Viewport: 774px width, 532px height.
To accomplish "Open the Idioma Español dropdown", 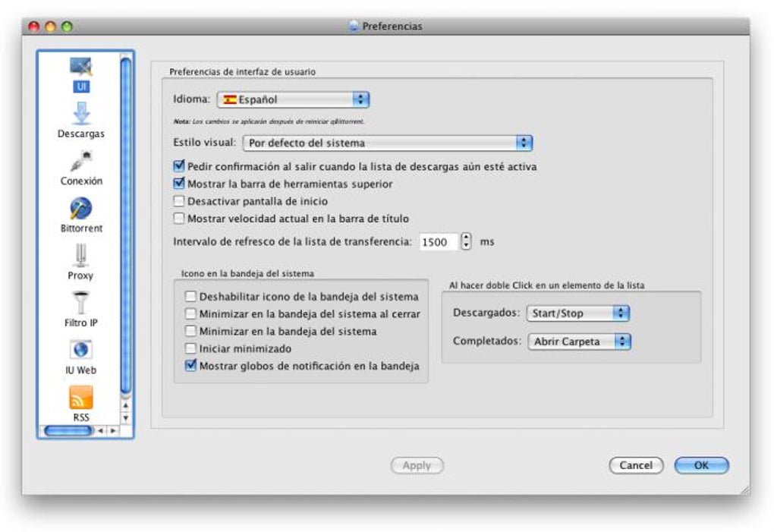I will [293, 99].
